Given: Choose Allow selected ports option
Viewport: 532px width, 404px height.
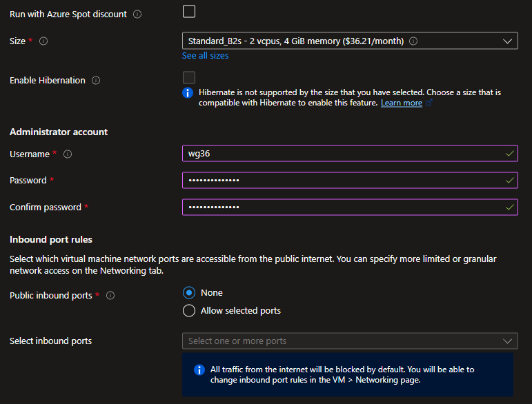Looking at the screenshot, I should click(x=189, y=311).
